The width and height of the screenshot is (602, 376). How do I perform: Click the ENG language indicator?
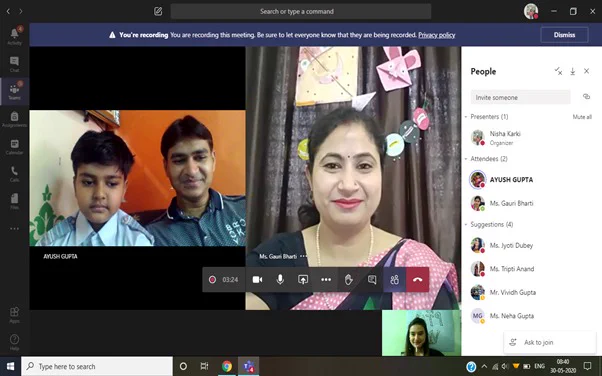(539, 366)
